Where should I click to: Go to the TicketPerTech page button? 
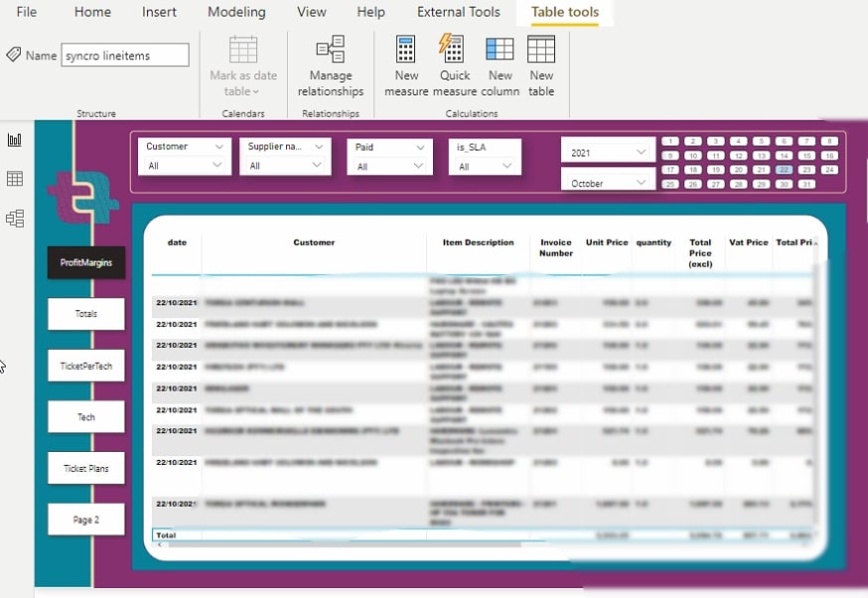(x=85, y=366)
